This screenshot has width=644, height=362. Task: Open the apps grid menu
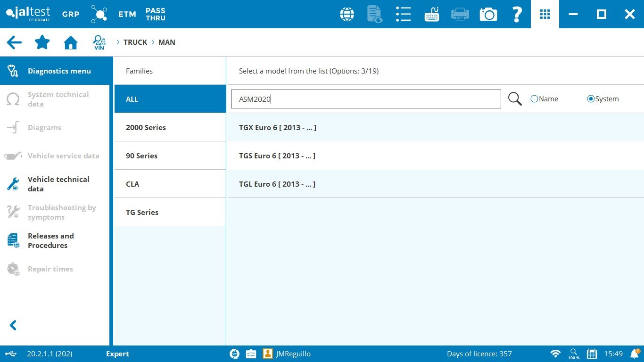[545, 14]
